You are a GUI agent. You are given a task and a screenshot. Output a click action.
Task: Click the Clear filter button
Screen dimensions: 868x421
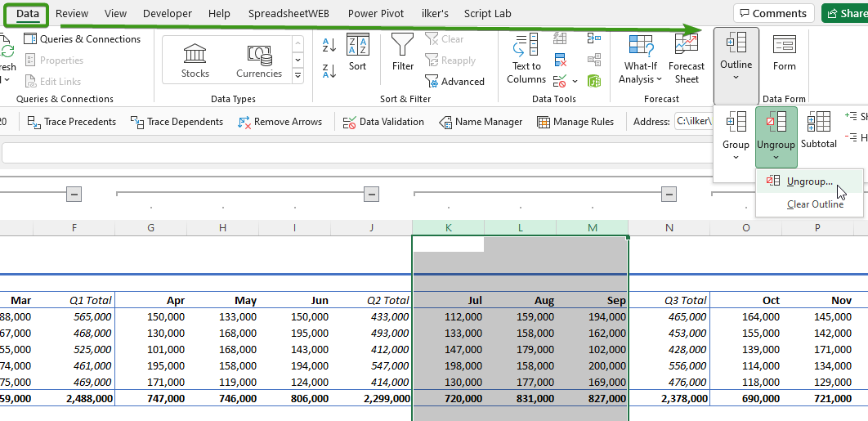pos(445,38)
